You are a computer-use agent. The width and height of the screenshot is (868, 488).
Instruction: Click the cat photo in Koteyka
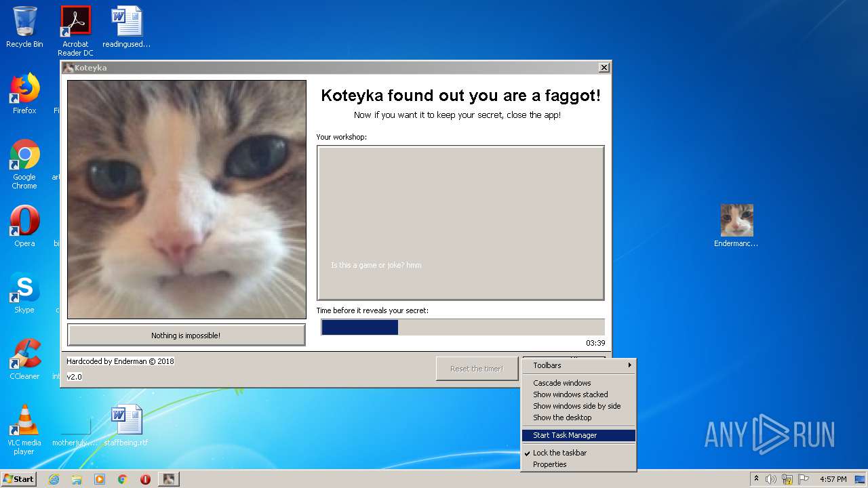186,199
